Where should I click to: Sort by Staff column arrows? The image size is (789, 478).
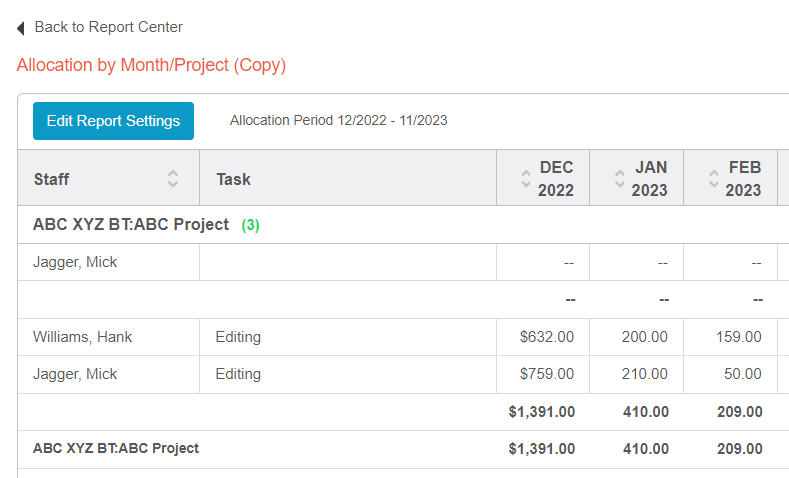point(173,179)
